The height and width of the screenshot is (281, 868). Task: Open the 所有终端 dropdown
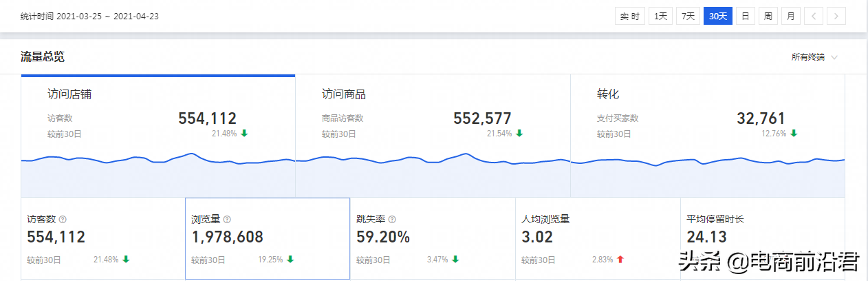(814, 57)
